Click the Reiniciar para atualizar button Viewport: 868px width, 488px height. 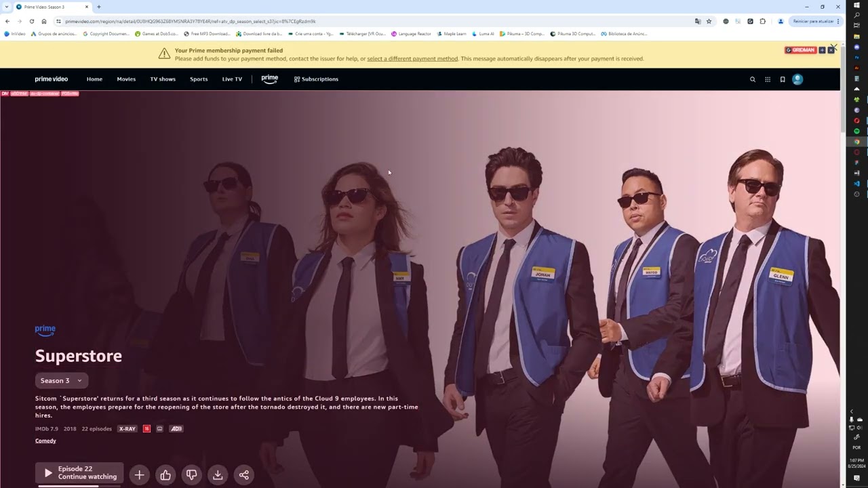coord(814,21)
